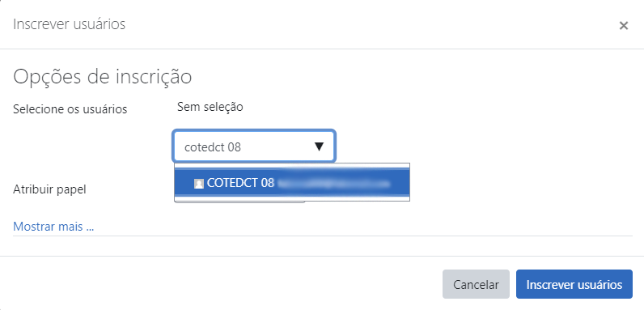
Task: Click the 'Inscrever usuários' dialog title text
Action: click(69, 24)
